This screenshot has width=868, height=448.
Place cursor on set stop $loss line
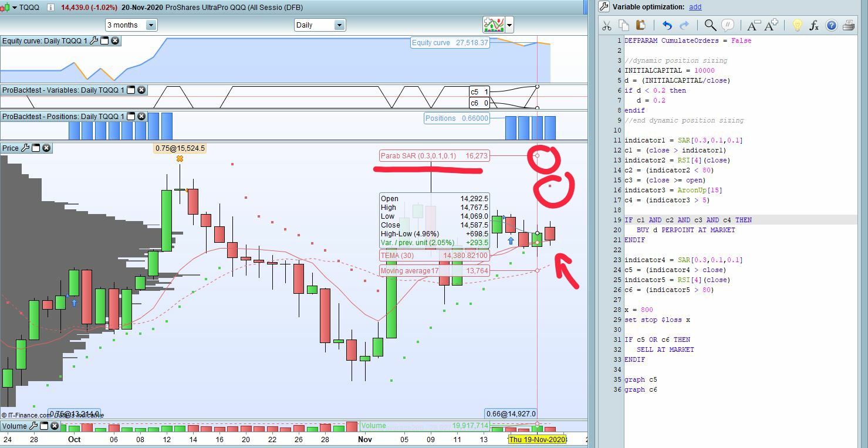[657, 320]
